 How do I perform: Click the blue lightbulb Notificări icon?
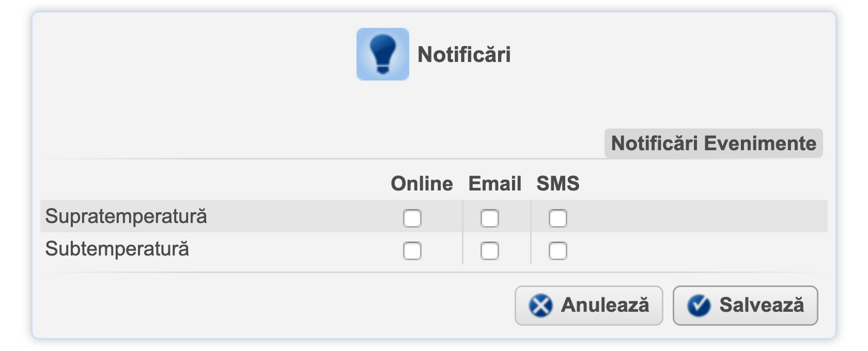[x=382, y=54]
